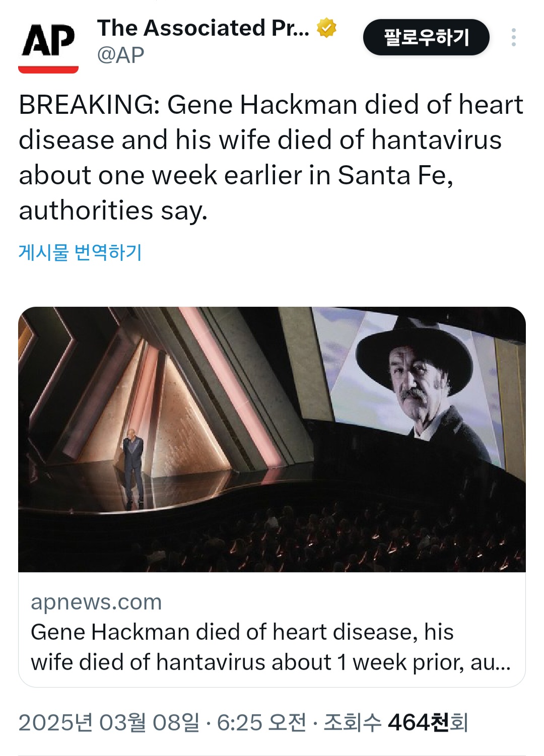The height and width of the screenshot is (756, 544).
Task: Click the @AP handle
Action: [120, 55]
